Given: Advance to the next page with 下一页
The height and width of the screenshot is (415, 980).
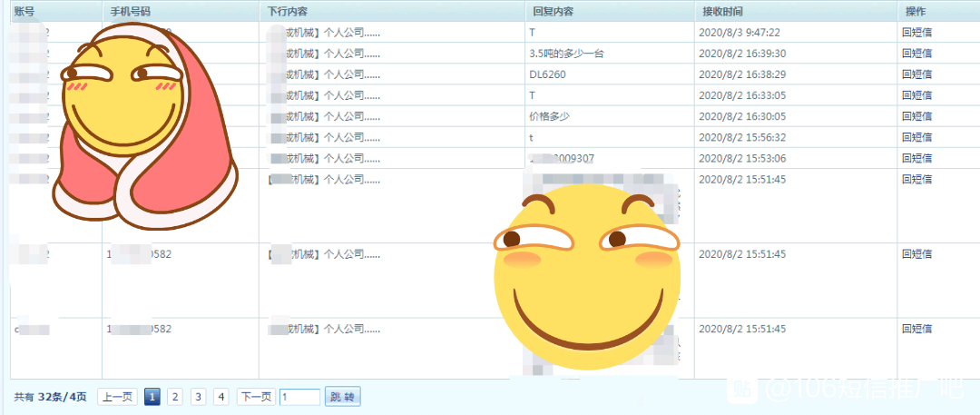Looking at the screenshot, I should click(256, 397).
